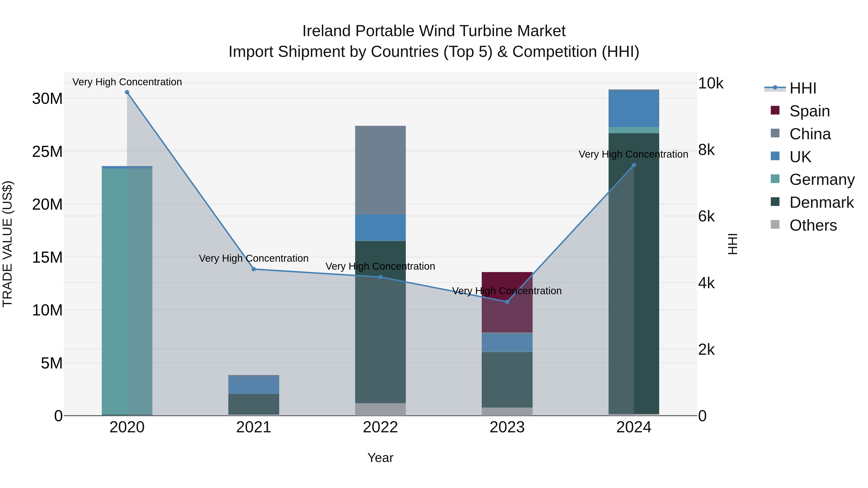Click the 2024 x-axis label
Viewport: 868px width, 488px height.
(634, 427)
